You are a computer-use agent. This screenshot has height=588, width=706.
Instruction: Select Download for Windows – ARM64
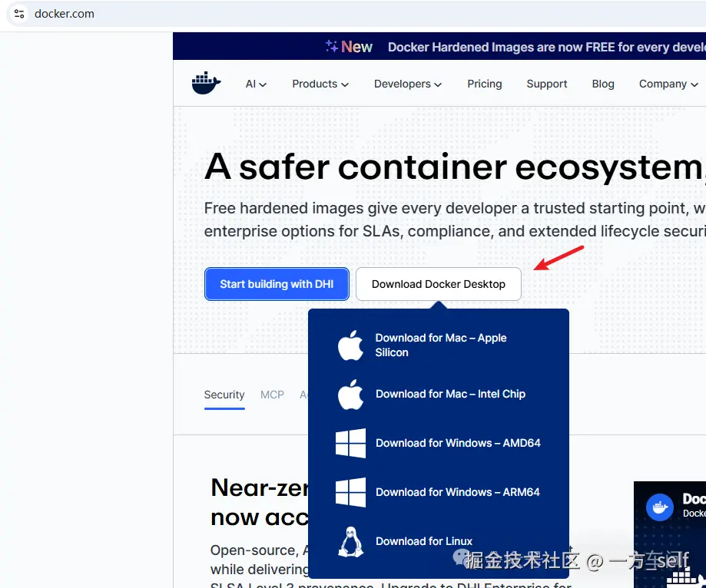(x=457, y=492)
